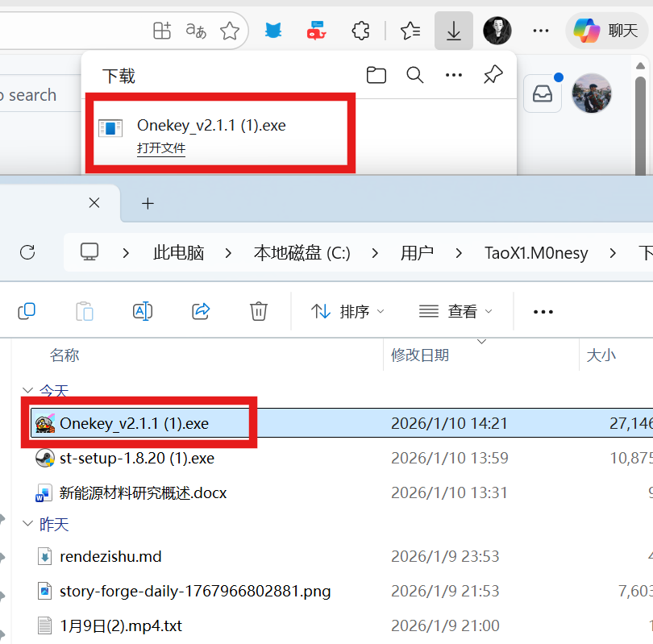This screenshot has height=644, width=653.
Task: Click the Edge downloads toolbar icon
Action: [454, 31]
